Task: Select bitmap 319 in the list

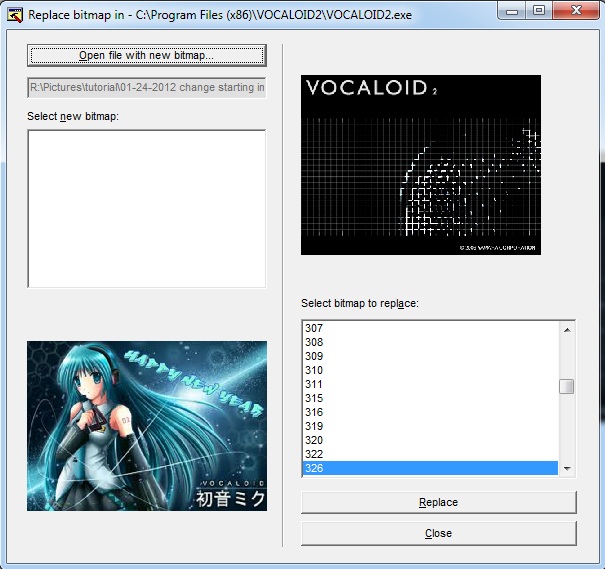Action: coord(430,426)
